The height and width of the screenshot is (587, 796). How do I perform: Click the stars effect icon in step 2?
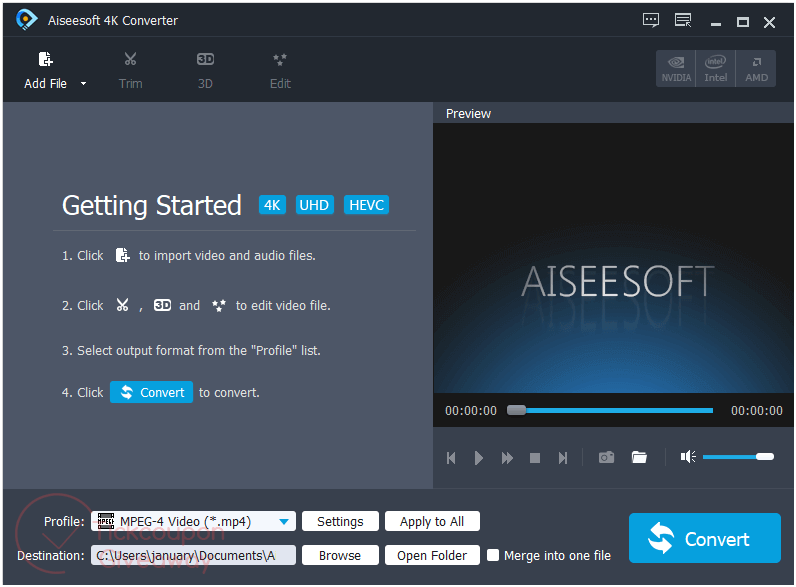point(219,305)
